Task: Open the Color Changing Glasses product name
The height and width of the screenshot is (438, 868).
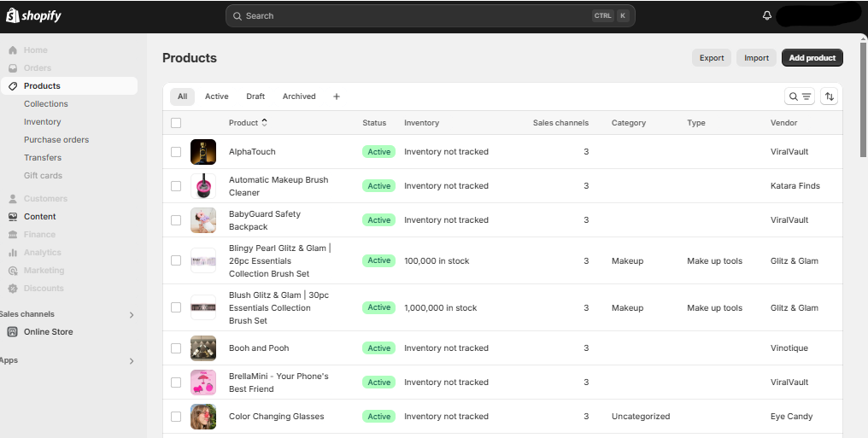Action: click(x=276, y=417)
